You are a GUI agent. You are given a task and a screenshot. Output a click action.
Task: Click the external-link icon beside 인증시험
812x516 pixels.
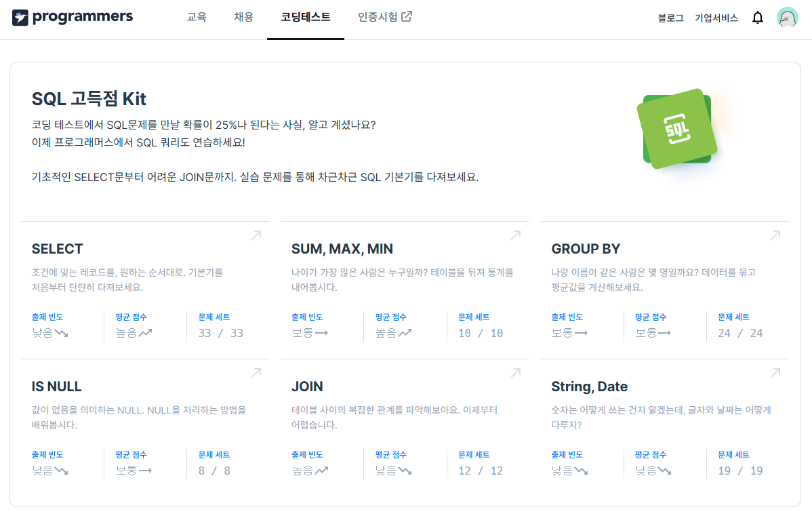pyautogui.click(x=407, y=16)
